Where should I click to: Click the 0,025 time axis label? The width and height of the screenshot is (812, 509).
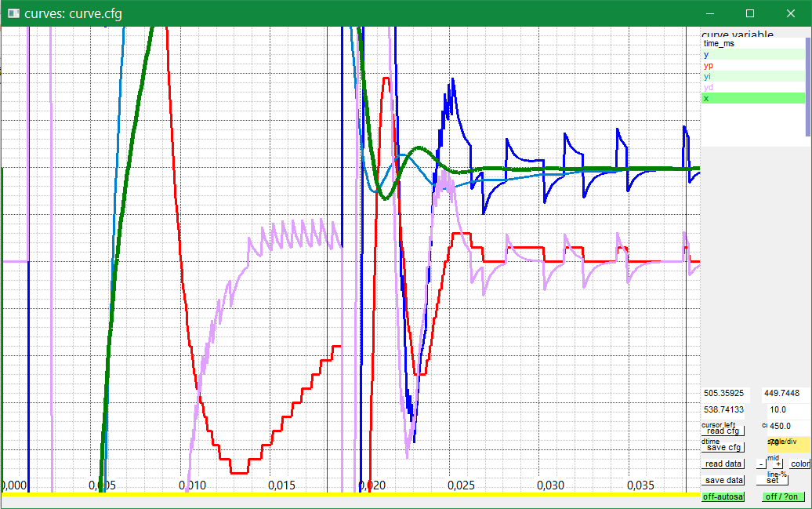click(461, 485)
